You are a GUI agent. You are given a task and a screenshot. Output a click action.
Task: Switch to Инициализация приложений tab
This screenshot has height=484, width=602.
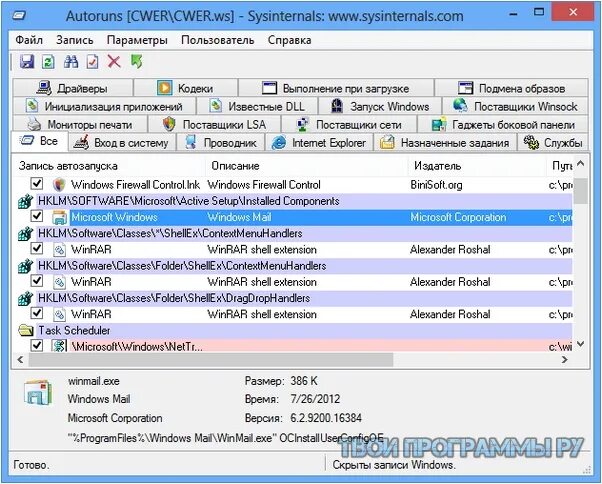(104, 106)
